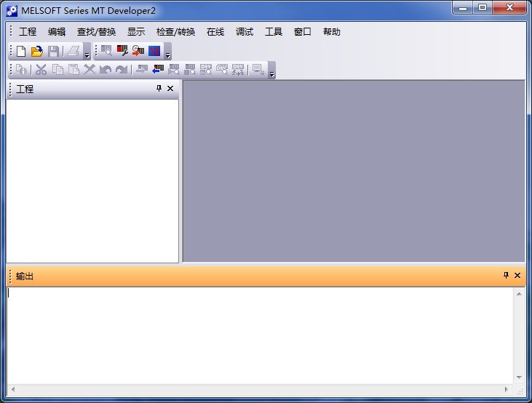Screen dimensions: 532x403
Task: Close the 工程 panel
Action: click(170, 89)
